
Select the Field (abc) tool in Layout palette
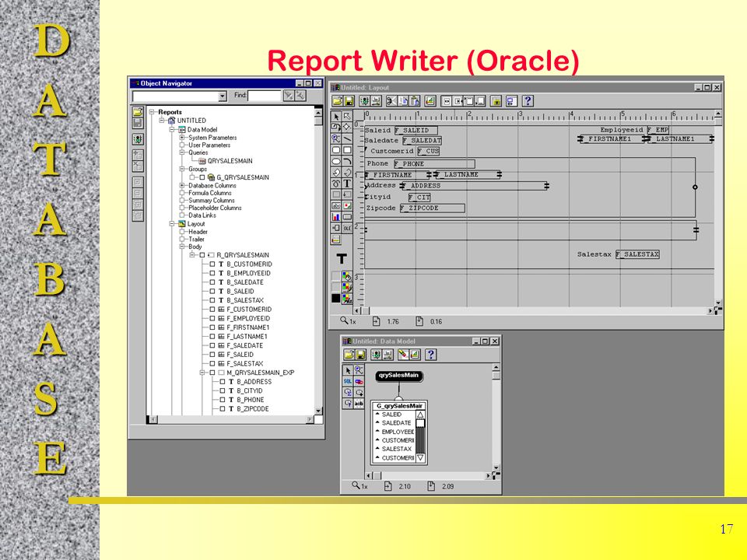[x=336, y=205]
